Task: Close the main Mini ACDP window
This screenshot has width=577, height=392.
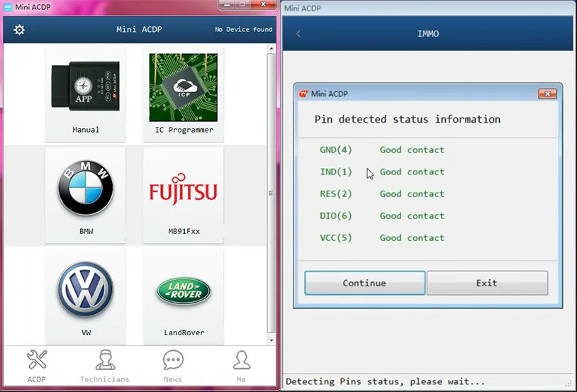Action: coord(263,4)
